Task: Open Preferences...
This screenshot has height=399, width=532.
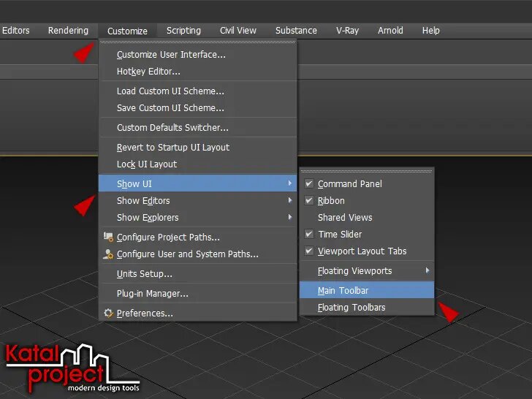Action: (198, 313)
